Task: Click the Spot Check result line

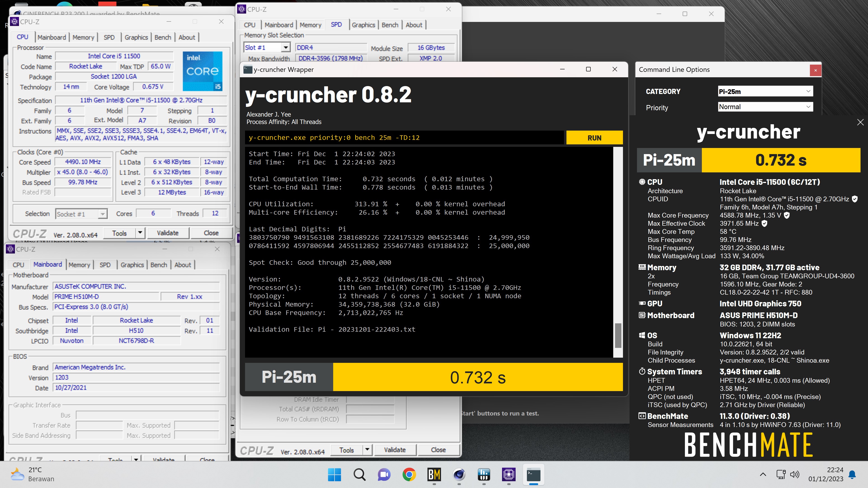Action: [320, 263]
